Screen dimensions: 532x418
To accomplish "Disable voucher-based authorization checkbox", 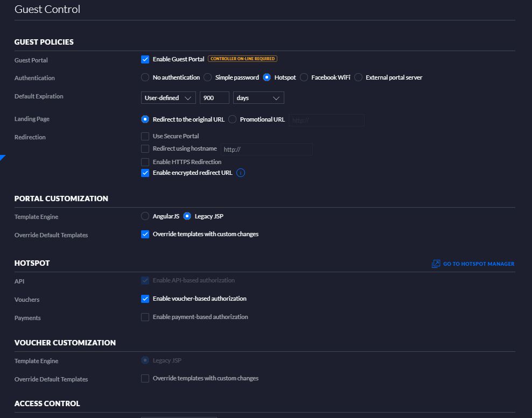I will click(145, 299).
